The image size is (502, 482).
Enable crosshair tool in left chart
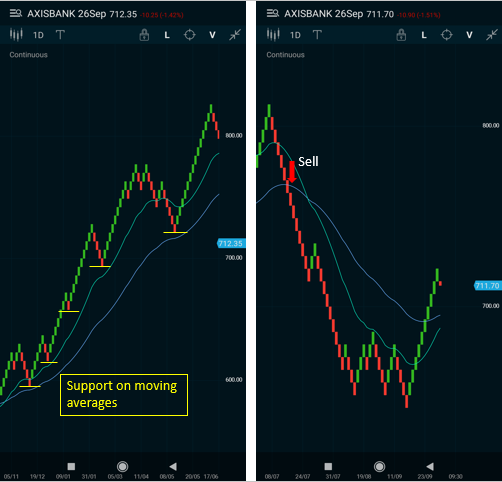[x=190, y=35]
